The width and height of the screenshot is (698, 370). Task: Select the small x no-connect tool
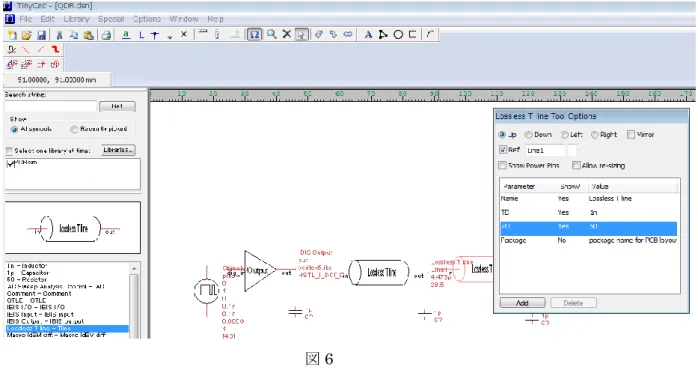tap(184, 34)
